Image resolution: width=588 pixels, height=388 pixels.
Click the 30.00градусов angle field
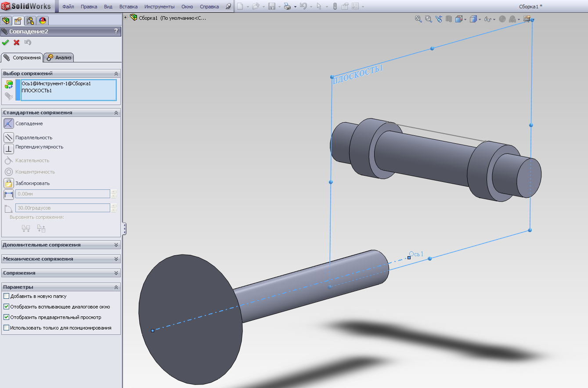[x=63, y=208]
